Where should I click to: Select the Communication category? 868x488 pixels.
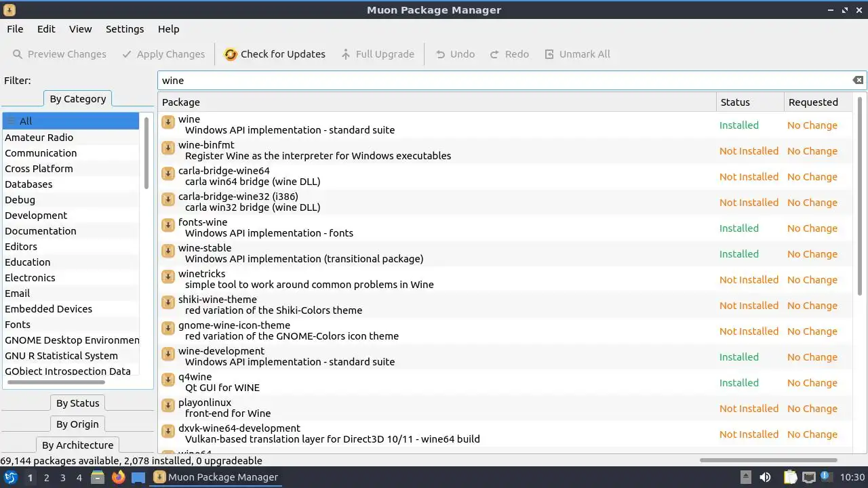click(x=71, y=153)
